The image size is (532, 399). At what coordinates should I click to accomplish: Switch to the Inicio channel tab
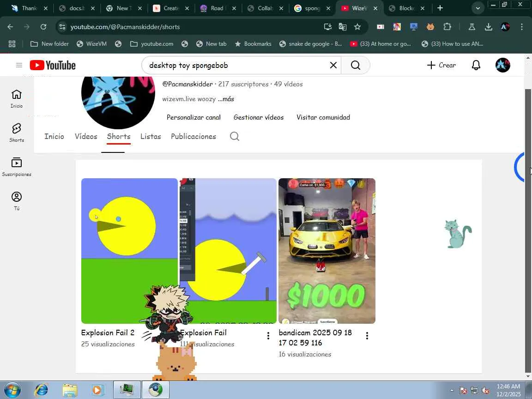point(54,136)
